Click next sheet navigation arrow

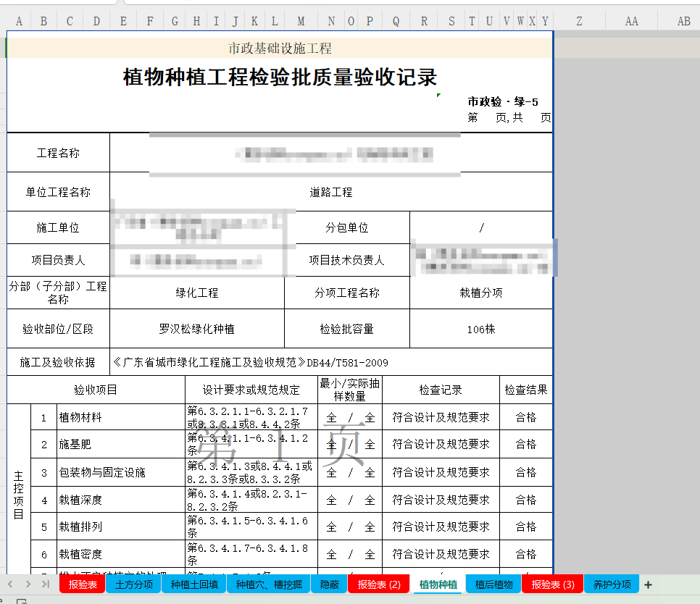click(29, 584)
